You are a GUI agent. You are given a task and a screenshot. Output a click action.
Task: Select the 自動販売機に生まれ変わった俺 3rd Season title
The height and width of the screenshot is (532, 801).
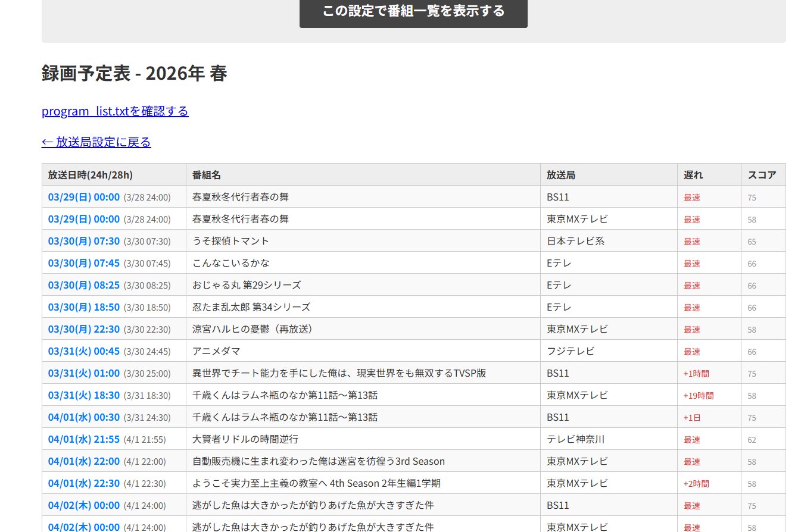tap(319, 461)
